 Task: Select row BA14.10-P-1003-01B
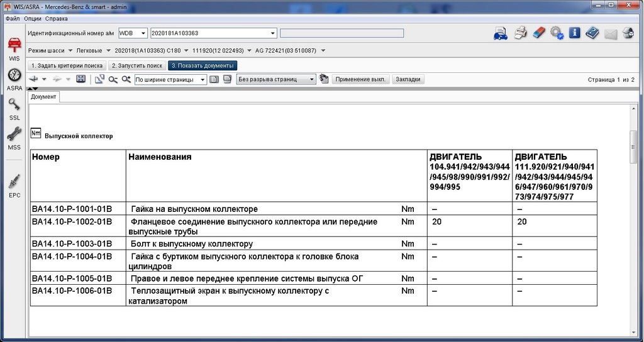pos(314,243)
